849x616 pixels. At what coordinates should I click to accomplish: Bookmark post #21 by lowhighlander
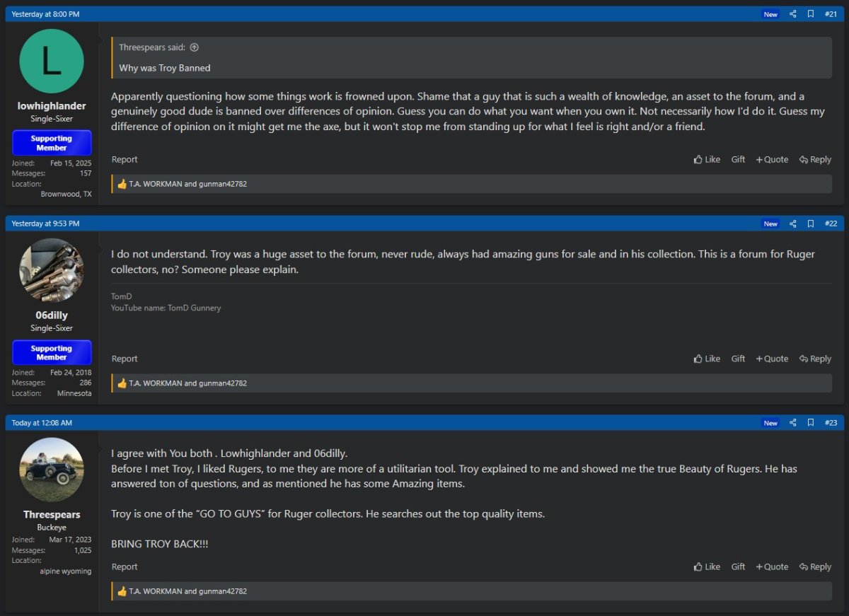point(811,14)
